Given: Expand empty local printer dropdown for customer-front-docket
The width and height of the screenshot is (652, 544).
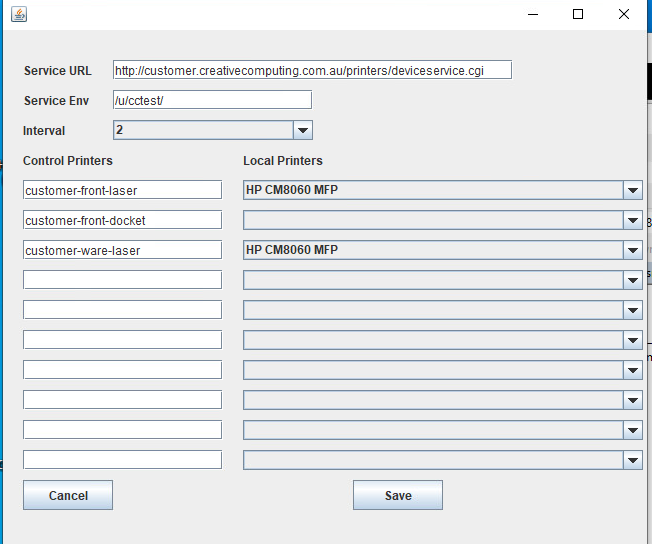Looking at the screenshot, I should [632, 220].
